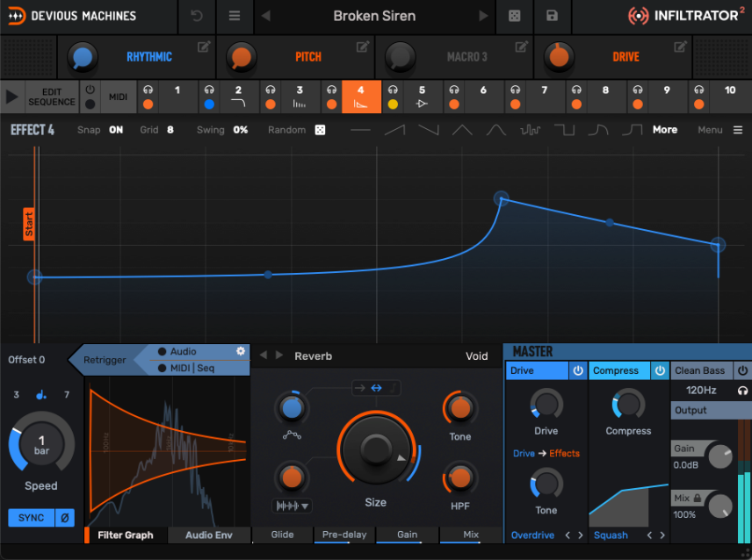Open the Broken Siren preset list
The image size is (752, 560).
pyautogui.click(x=374, y=16)
